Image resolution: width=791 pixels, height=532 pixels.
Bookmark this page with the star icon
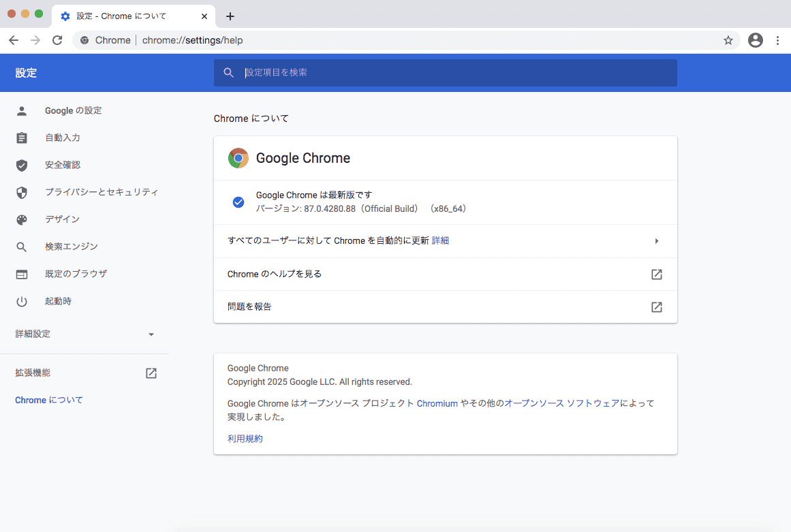coord(728,40)
